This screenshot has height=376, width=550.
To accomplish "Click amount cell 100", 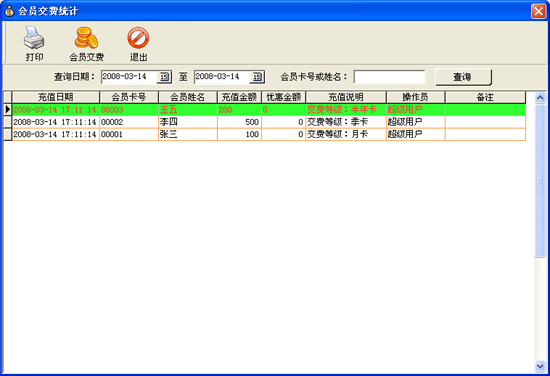I will tap(239, 134).
